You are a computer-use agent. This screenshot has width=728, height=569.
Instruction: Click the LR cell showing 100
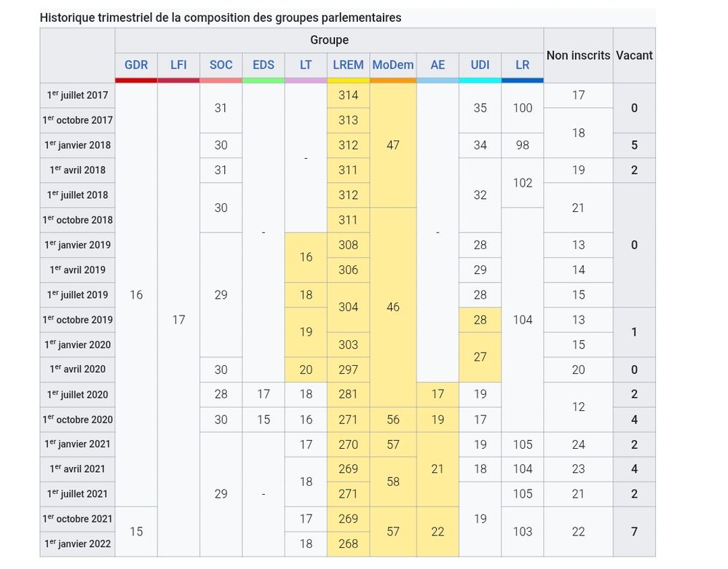pyautogui.click(x=522, y=108)
